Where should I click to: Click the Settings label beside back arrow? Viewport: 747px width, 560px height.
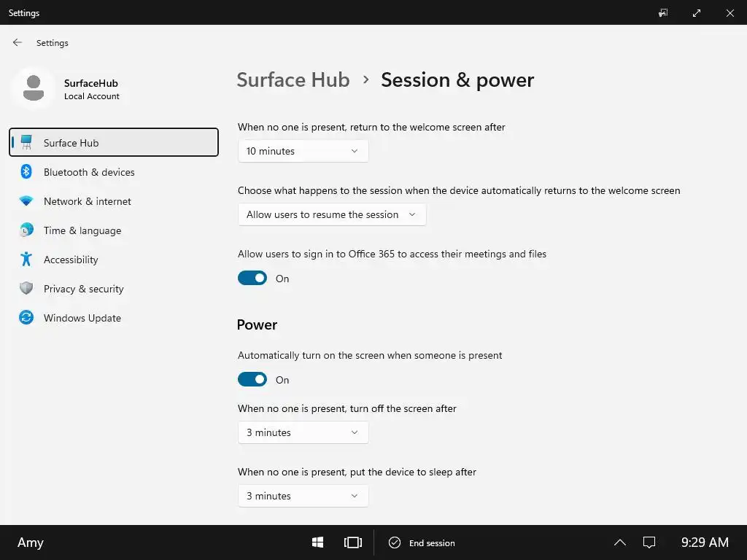pos(53,43)
